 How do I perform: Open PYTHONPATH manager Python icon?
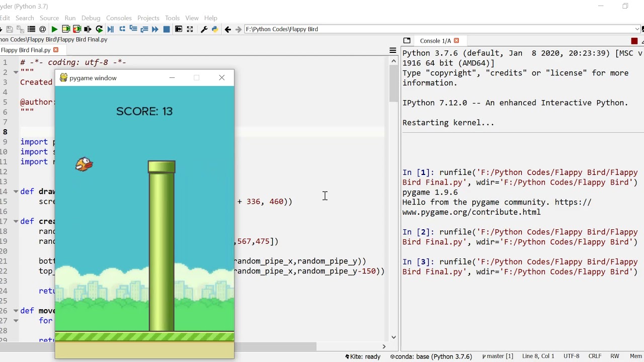click(x=215, y=29)
